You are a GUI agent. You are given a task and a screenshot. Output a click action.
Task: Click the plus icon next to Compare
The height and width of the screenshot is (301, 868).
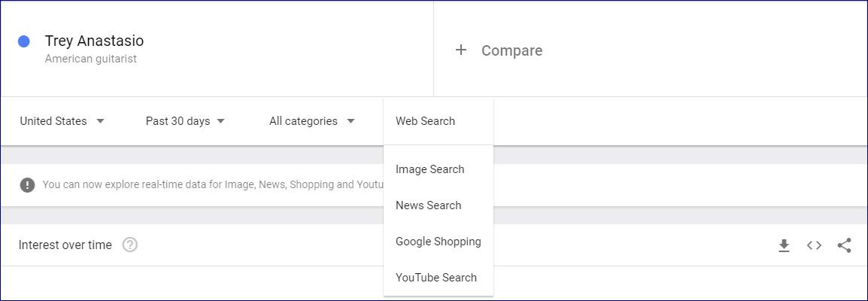tap(460, 50)
